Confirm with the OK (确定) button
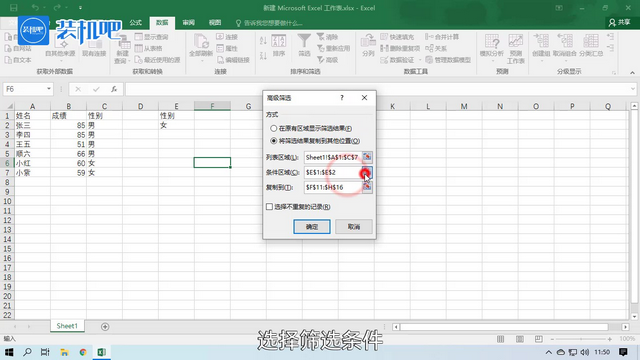 tap(312, 227)
